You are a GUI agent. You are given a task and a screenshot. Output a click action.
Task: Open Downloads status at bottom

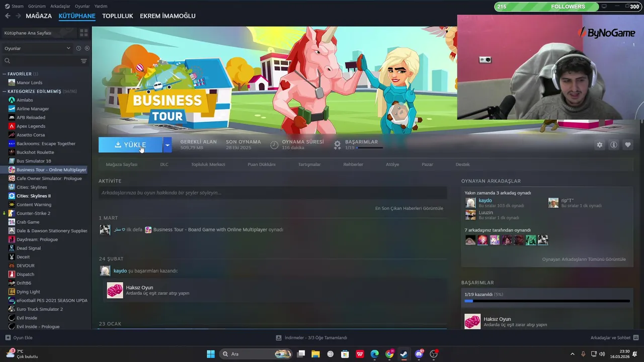click(311, 338)
